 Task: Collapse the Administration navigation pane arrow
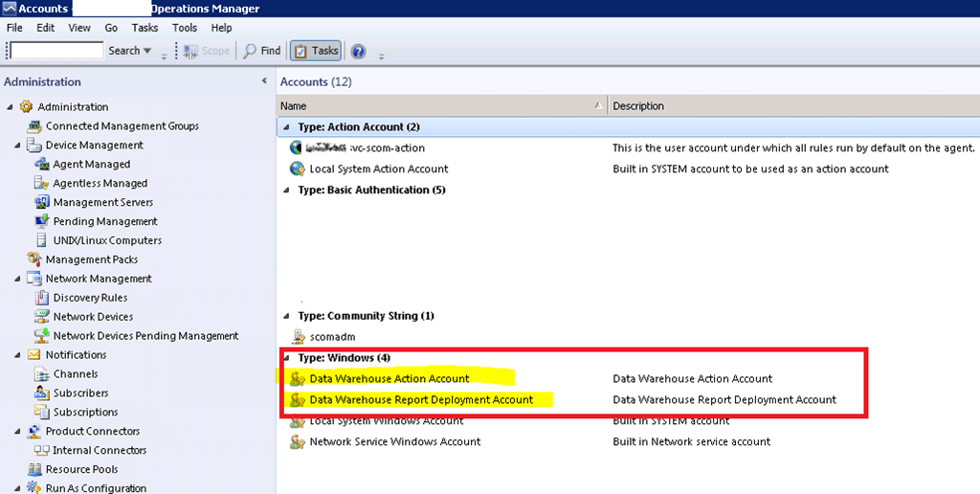[264, 81]
